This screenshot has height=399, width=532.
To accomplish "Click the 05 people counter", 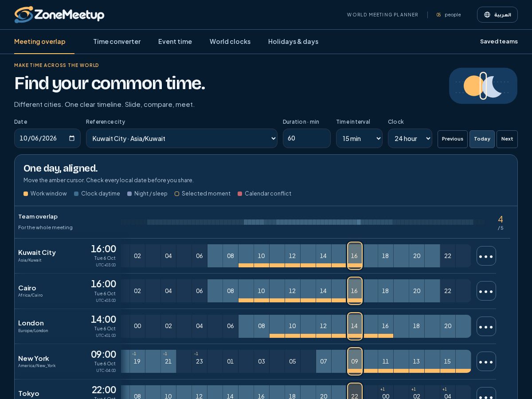I will (x=449, y=15).
